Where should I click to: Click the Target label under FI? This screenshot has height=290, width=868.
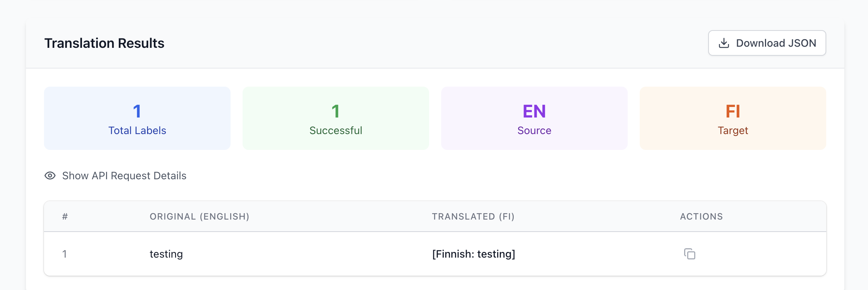[733, 130]
